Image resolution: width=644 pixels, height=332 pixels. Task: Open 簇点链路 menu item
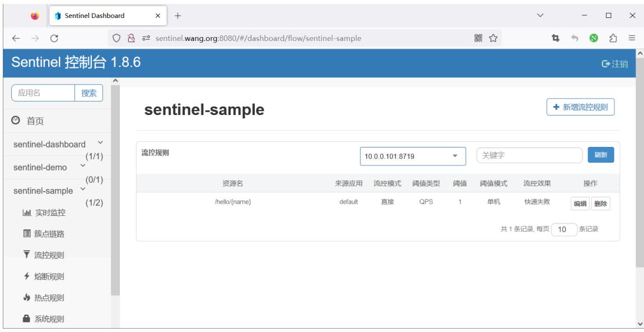(x=49, y=234)
